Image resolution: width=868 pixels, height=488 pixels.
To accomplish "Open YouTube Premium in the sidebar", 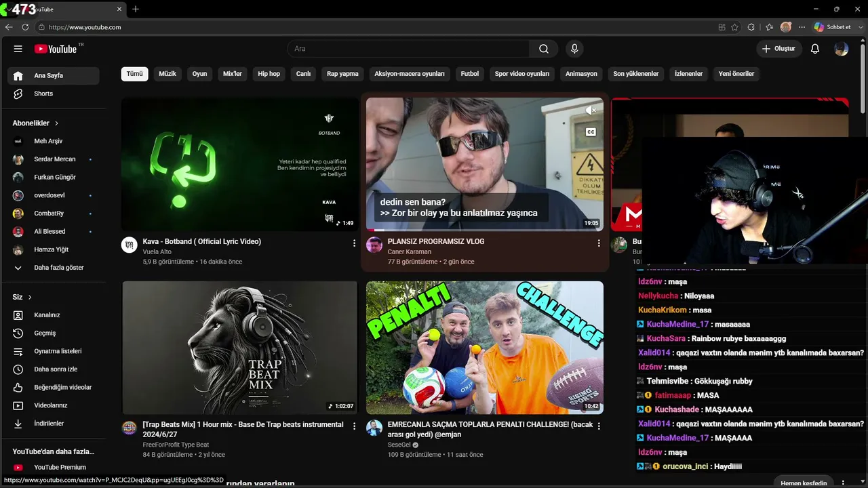I will 54,467.
